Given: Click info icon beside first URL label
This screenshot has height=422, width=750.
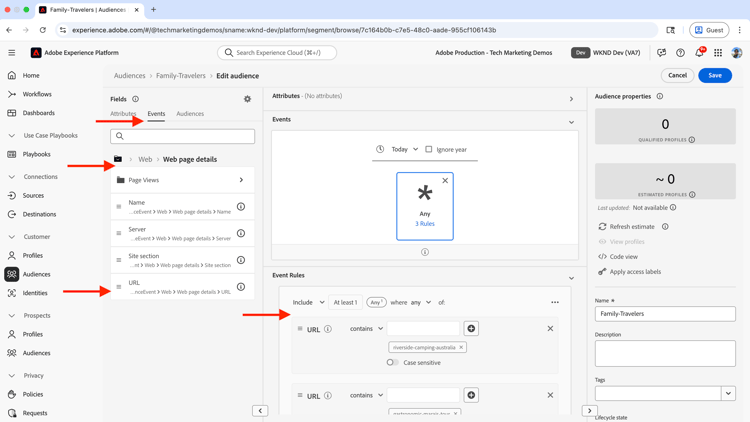Looking at the screenshot, I should (328, 329).
